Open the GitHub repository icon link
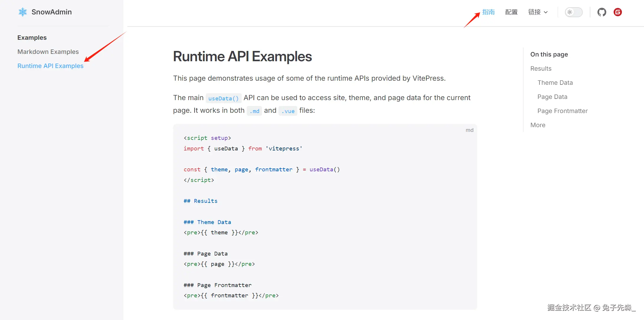644x320 pixels. (x=602, y=12)
